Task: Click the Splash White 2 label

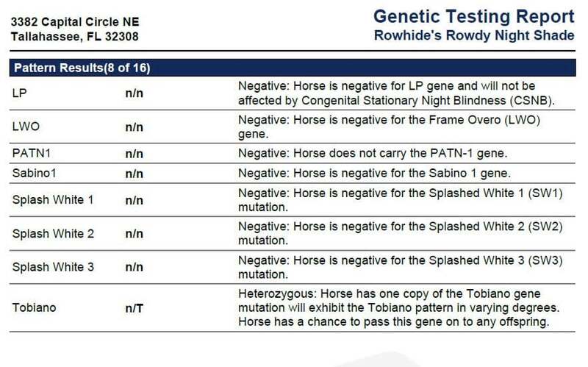Action: click(53, 233)
